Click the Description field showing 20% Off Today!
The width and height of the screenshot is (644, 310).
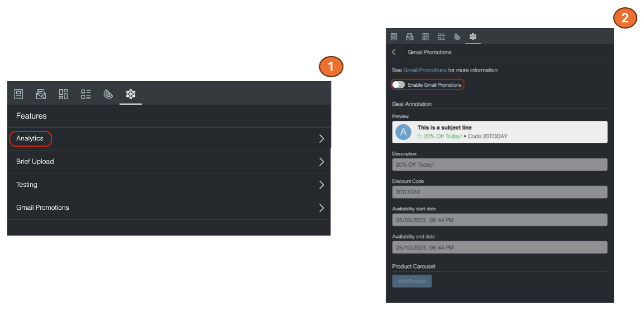click(x=500, y=165)
